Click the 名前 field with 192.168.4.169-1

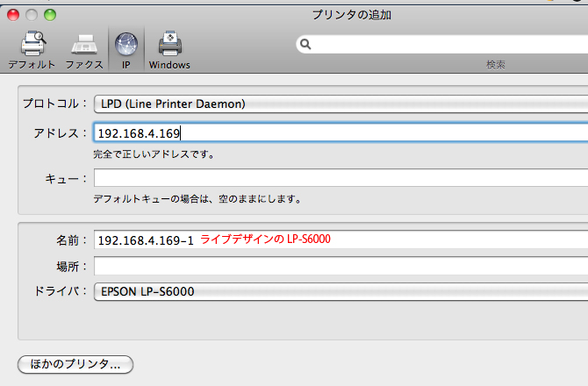click(341, 239)
